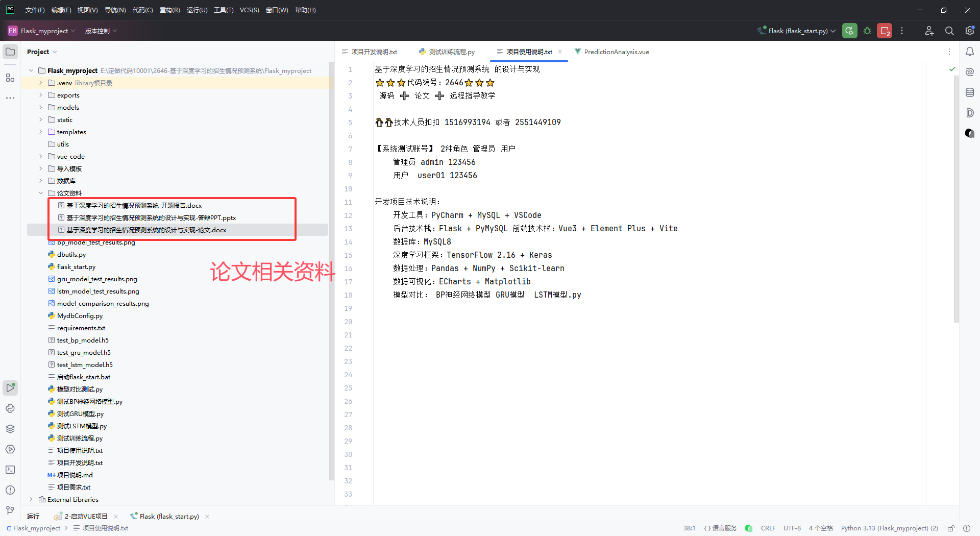Image resolution: width=980 pixels, height=536 pixels.
Task: Open the Flask run configuration dropdown
Action: click(x=797, y=31)
